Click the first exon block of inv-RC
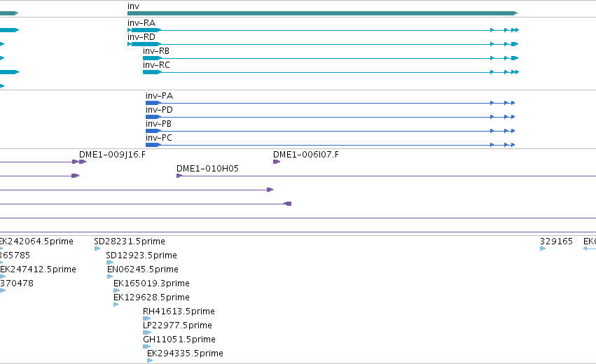Viewport: 596px width, 364px height. 152,72
